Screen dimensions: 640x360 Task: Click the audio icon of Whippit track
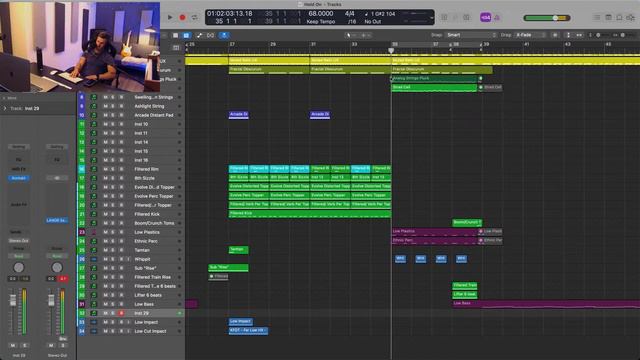click(94, 259)
